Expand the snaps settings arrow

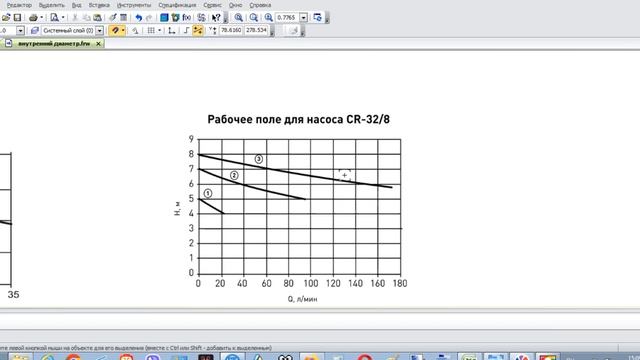click(x=123, y=31)
